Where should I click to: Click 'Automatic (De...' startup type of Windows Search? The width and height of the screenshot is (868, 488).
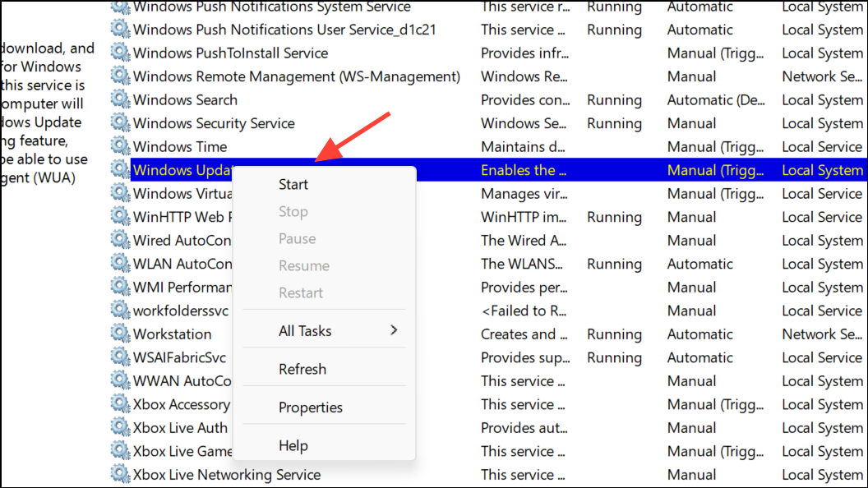716,100
